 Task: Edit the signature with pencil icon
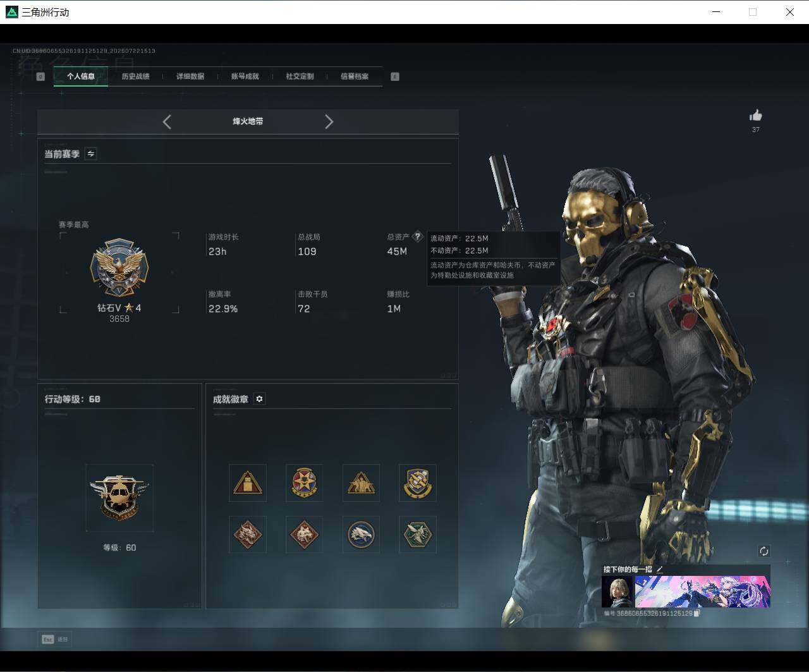click(660, 569)
